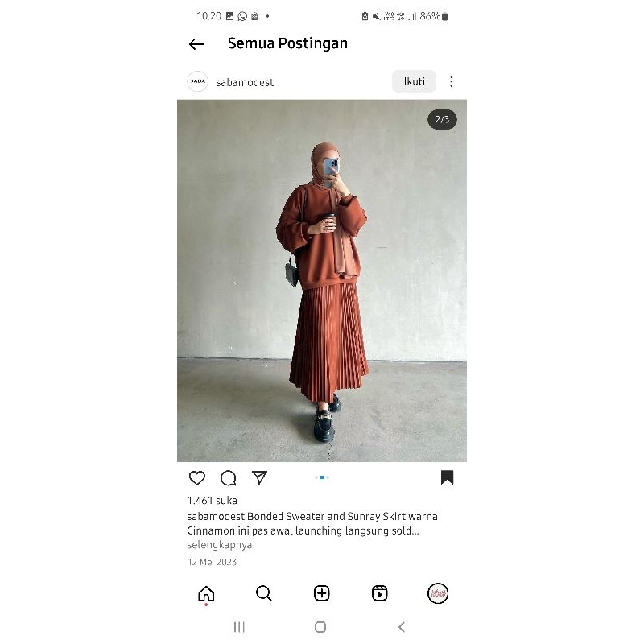Expand caption with selengkapnya

219,545
